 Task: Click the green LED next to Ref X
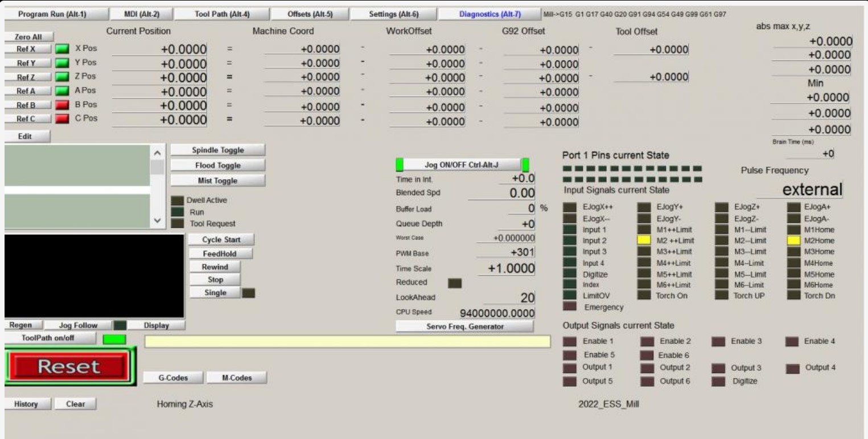pos(62,49)
